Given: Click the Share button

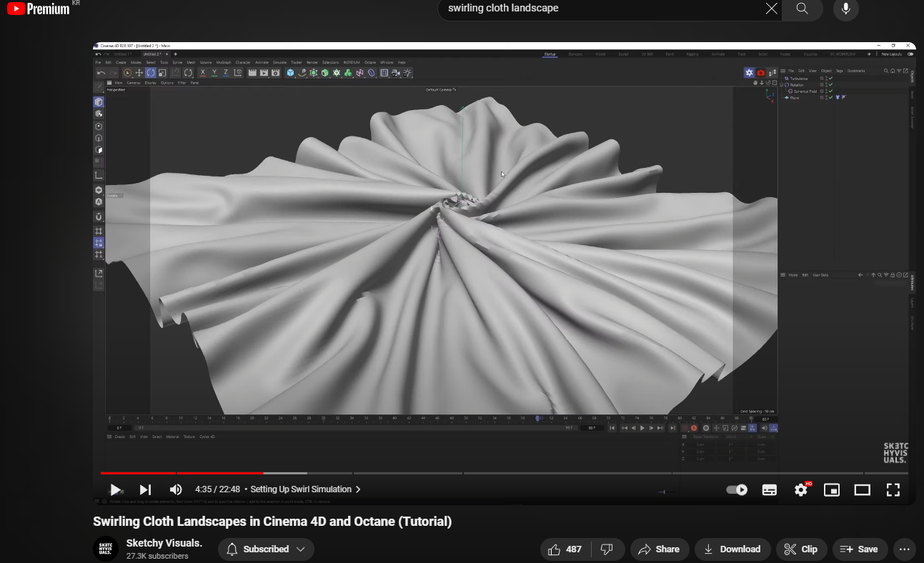Looking at the screenshot, I should pos(659,549).
